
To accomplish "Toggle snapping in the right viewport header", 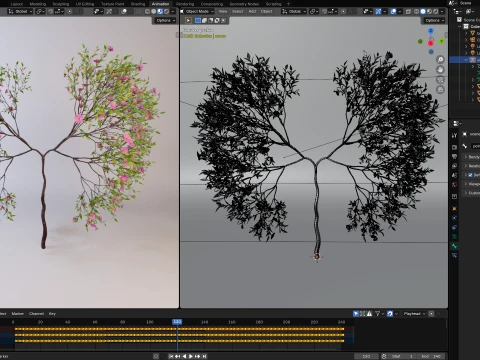I will pyautogui.click(x=323, y=11).
